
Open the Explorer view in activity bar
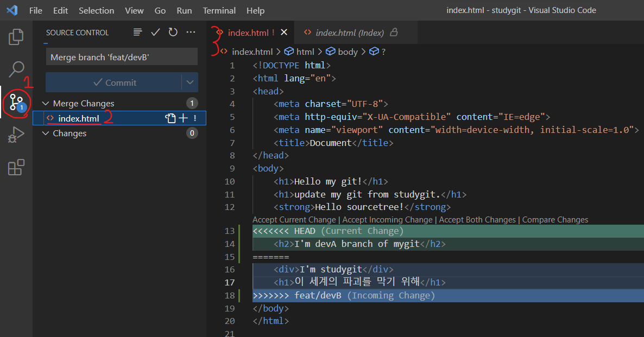click(16, 37)
